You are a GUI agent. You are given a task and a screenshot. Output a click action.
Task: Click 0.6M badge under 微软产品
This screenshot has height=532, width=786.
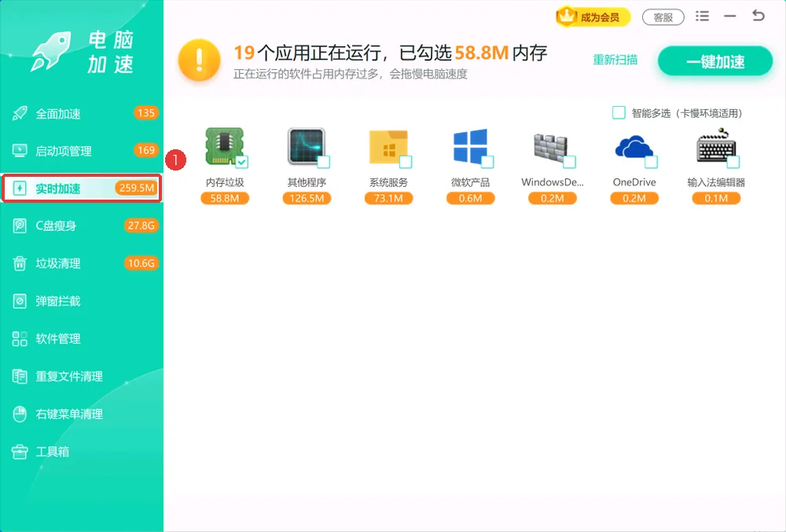pos(470,198)
